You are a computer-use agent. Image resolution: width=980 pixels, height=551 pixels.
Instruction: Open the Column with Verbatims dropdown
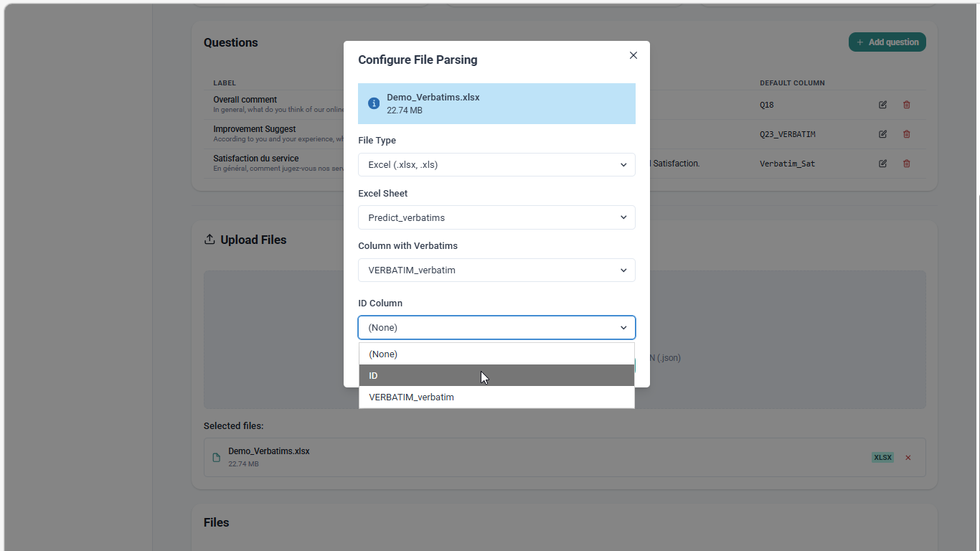[496, 270]
